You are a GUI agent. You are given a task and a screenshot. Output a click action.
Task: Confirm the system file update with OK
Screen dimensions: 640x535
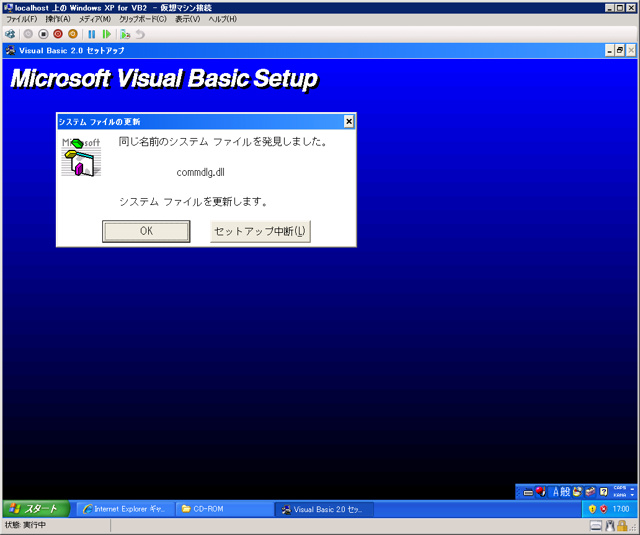coord(146,231)
